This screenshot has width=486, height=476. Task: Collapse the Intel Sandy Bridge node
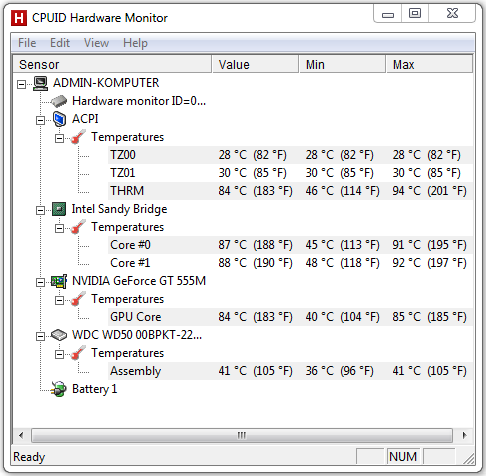40,210
